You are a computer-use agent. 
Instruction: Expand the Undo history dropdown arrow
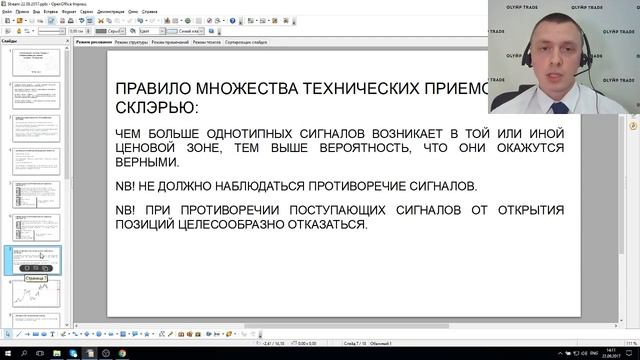[147, 20]
